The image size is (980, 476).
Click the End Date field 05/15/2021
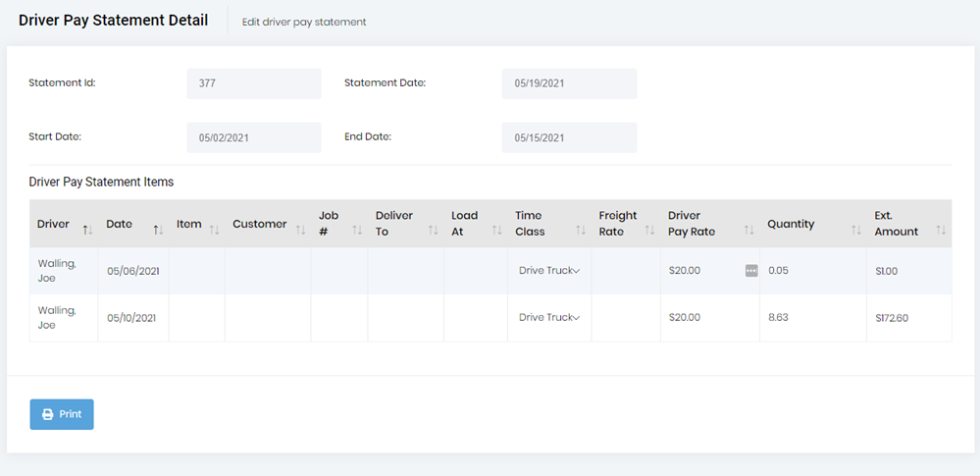point(569,137)
